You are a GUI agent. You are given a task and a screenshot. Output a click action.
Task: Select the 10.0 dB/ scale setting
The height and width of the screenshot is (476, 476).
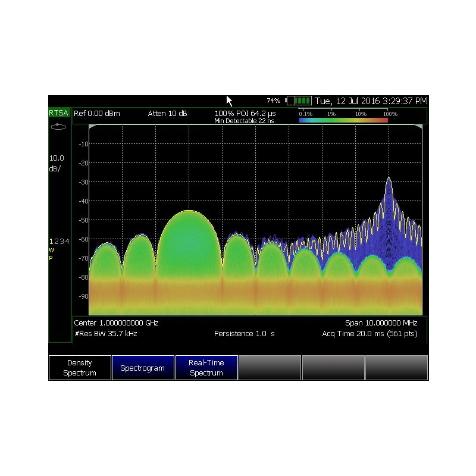pos(57,163)
